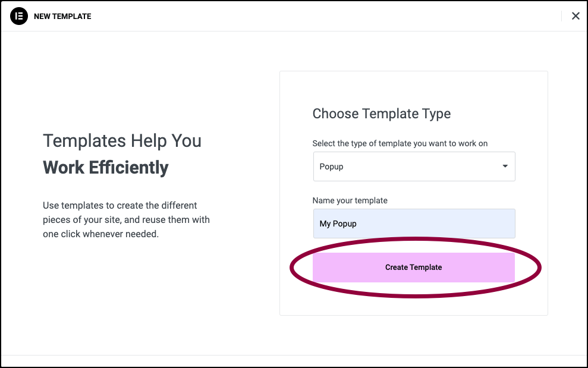Click the blank space below Create Template
The height and width of the screenshot is (368, 588).
pos(414,306)
